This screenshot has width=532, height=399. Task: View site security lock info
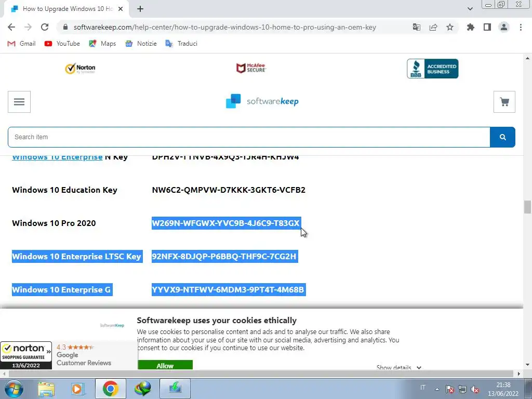65,27
